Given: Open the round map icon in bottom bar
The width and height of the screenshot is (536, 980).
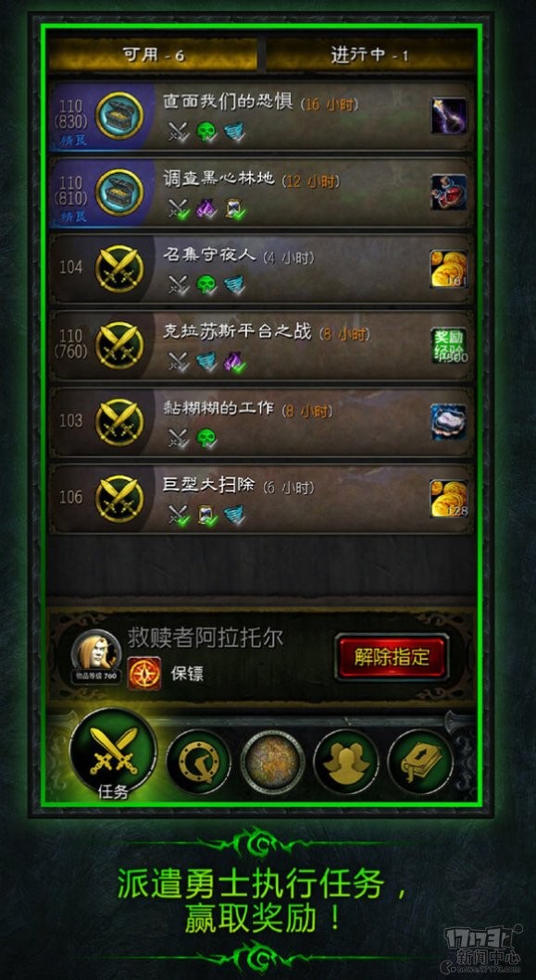Looking at the screenshot, I should 273,762.
